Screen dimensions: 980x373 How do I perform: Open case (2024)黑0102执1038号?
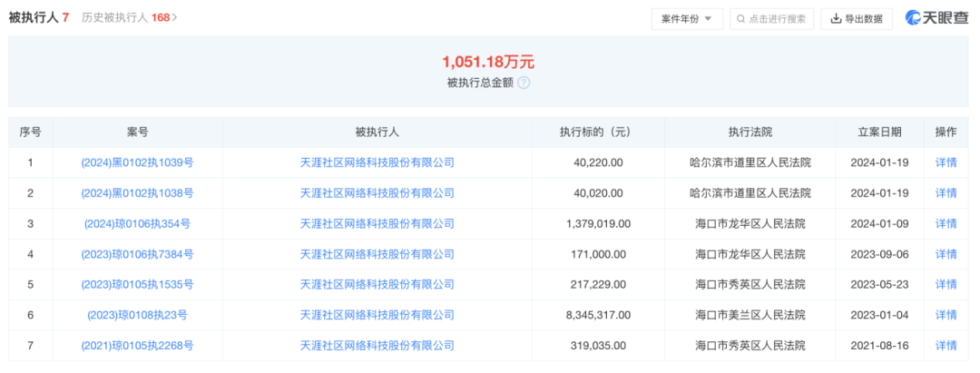pos(138,193)
